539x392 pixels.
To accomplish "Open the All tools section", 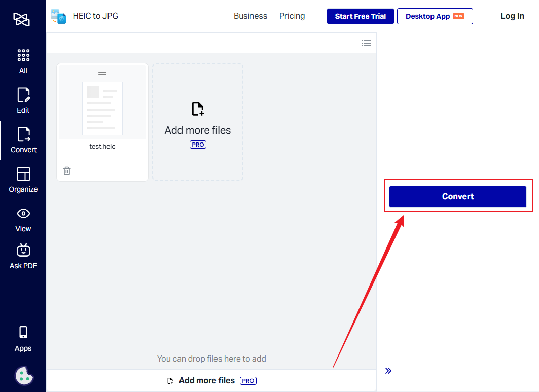I will [x=23, y=60].
